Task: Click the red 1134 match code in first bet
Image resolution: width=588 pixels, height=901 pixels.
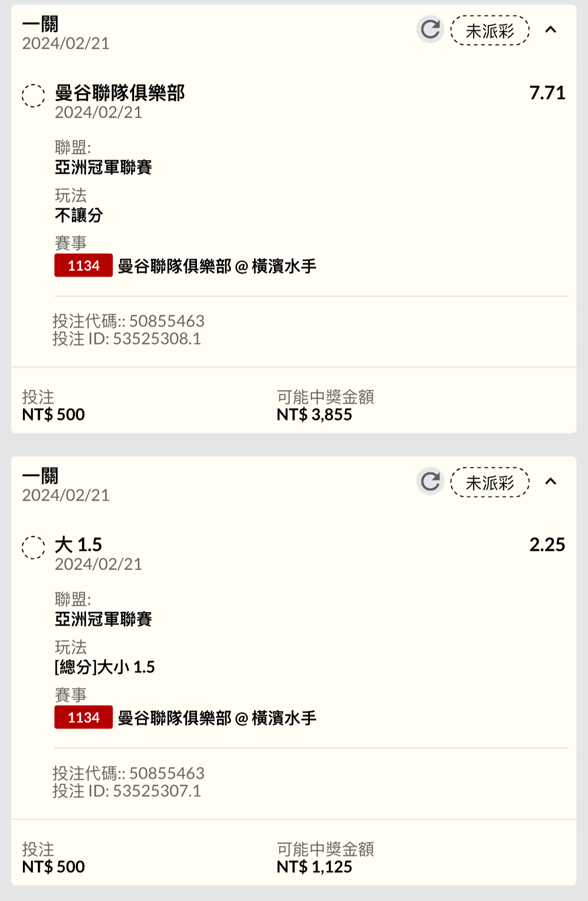Action: [x=83, y=265]
